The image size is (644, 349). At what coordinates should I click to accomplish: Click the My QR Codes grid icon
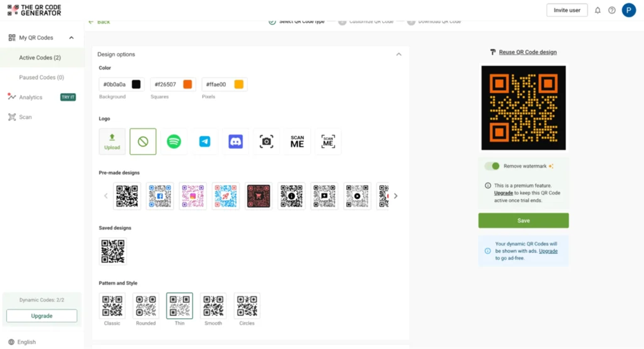tap(12, 38)
